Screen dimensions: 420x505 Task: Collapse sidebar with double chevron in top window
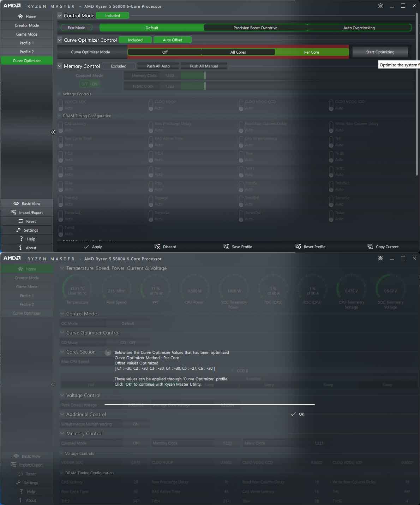coord(53,132)
